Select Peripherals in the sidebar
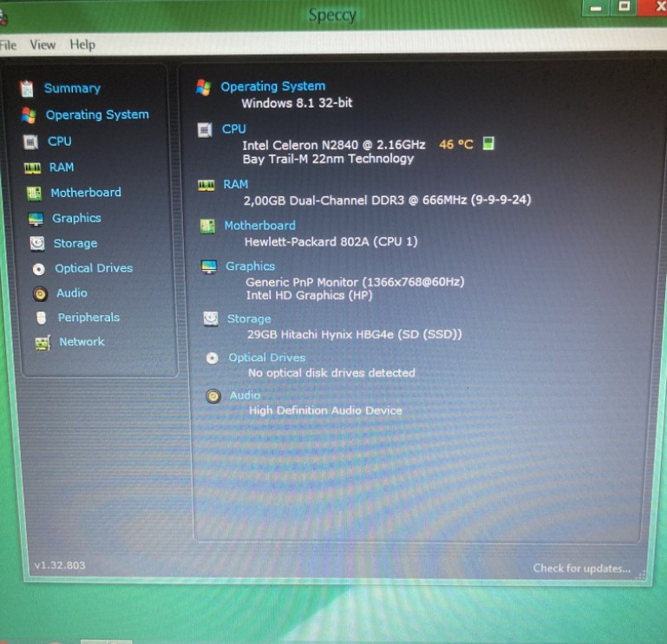 (89, 318)
